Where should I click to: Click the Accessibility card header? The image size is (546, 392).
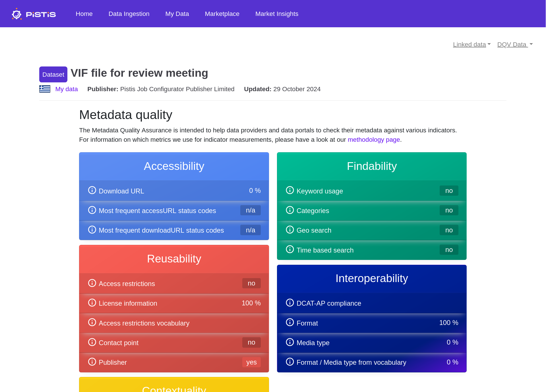[x=174, y=166]
